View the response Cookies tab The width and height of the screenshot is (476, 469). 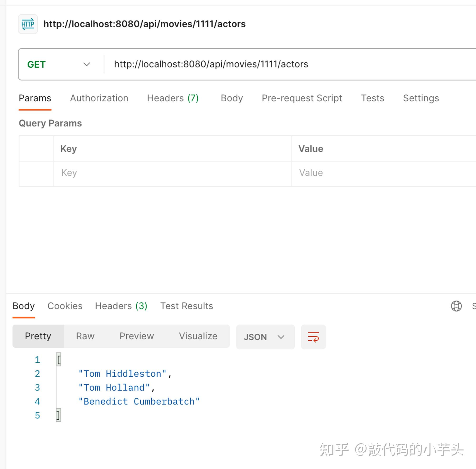65,306
